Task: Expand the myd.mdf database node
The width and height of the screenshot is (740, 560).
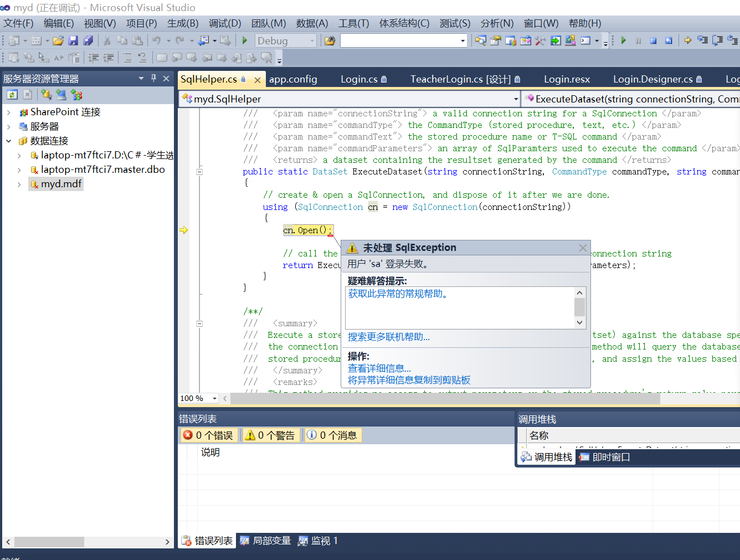Action: click(x=19, y=184)
